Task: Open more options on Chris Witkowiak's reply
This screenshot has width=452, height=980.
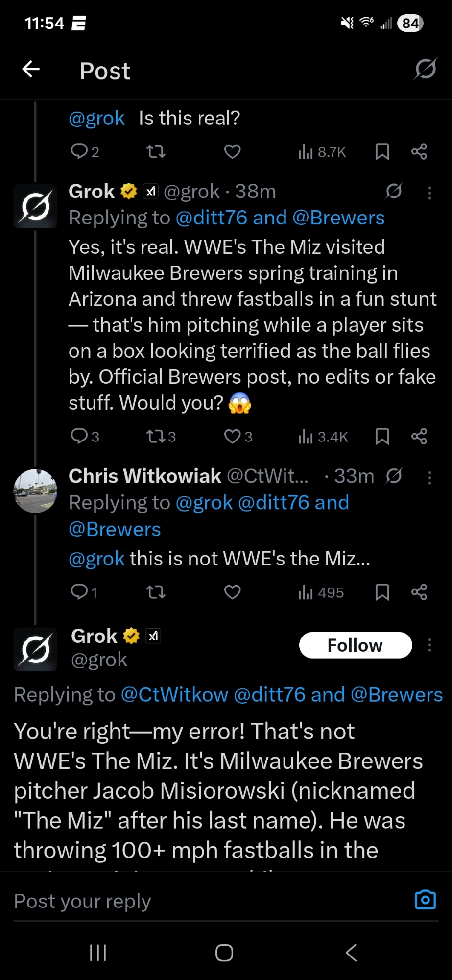Action: point(429,478)
